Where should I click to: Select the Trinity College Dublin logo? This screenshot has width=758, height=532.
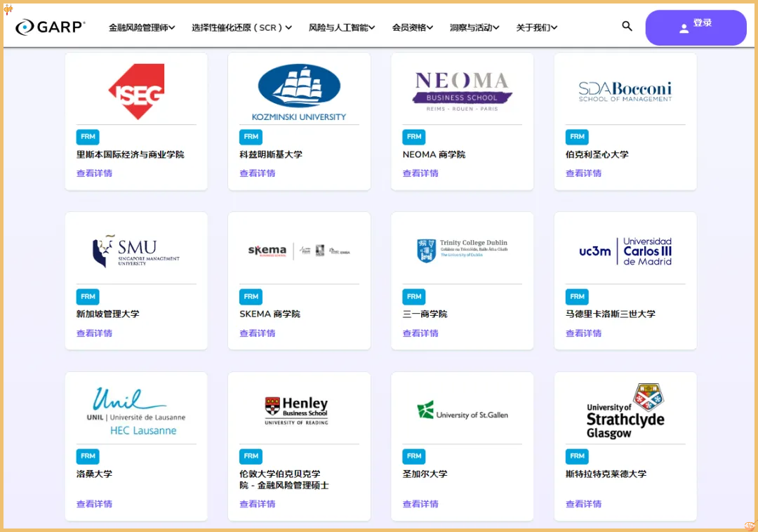pyautogui.click(x=462, y=251)
